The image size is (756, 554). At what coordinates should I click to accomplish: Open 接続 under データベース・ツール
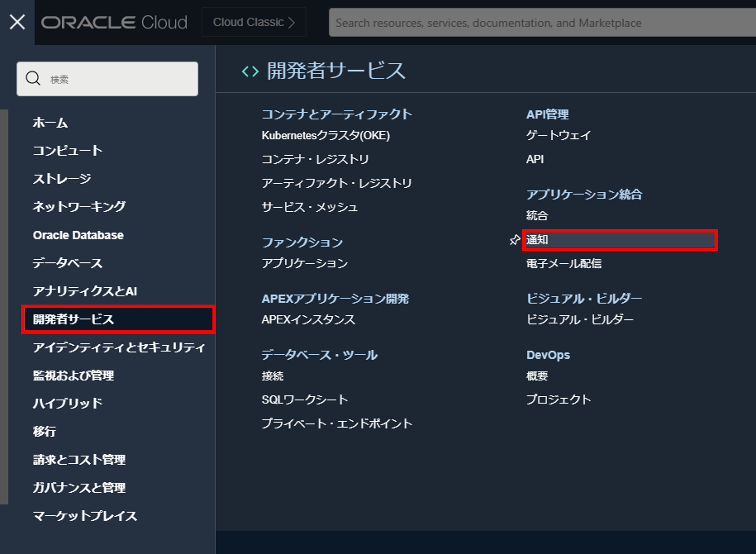coord(273,376)
